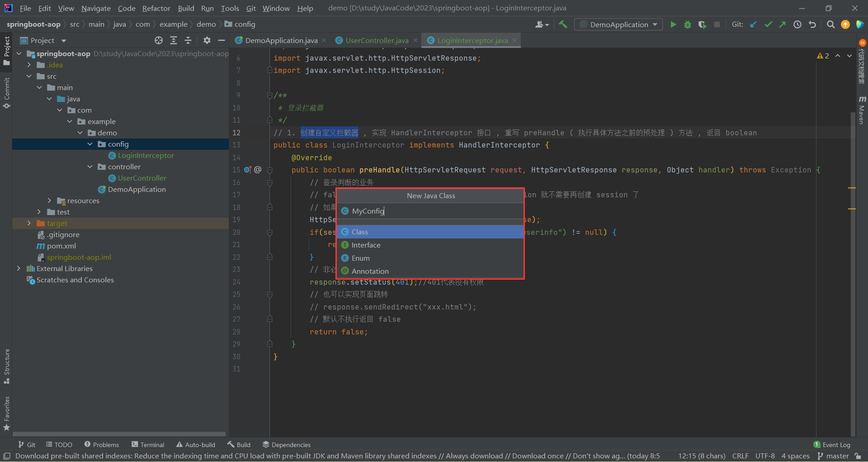The image size is (868, 462).
Task: Open the Maven tool window
Action: pyautogui.click(x=862, y=110)
